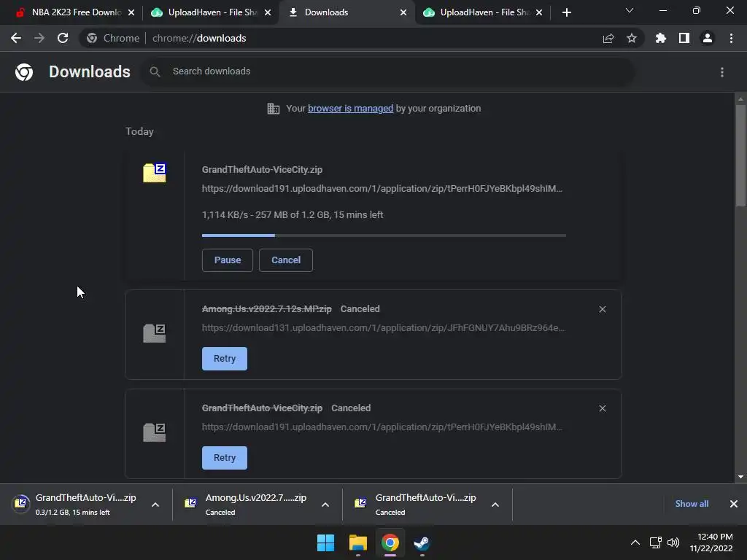Open the uploadhaven URL of active download

(382, 189)
